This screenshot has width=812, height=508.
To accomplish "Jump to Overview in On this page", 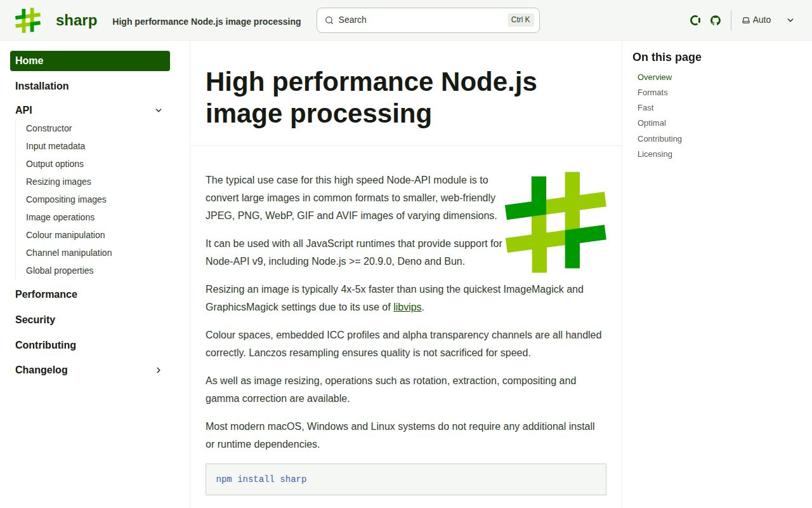I will click(x=655, y=77).
